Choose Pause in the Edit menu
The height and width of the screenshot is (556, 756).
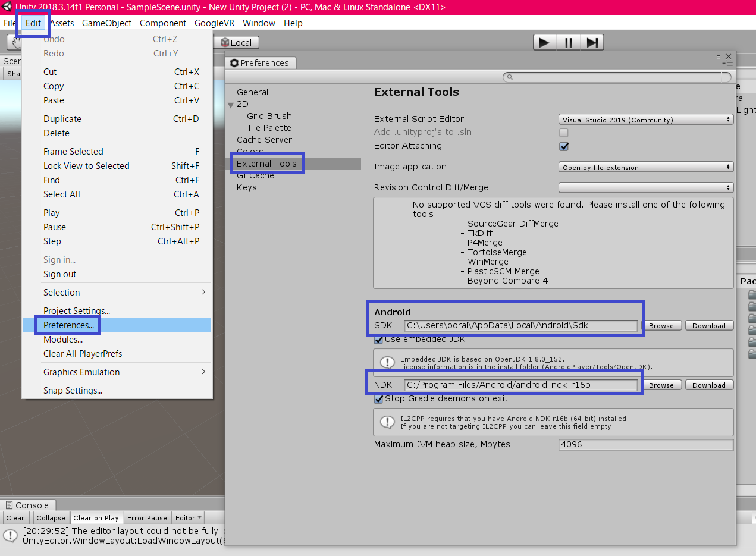click(x=117, y=227)
